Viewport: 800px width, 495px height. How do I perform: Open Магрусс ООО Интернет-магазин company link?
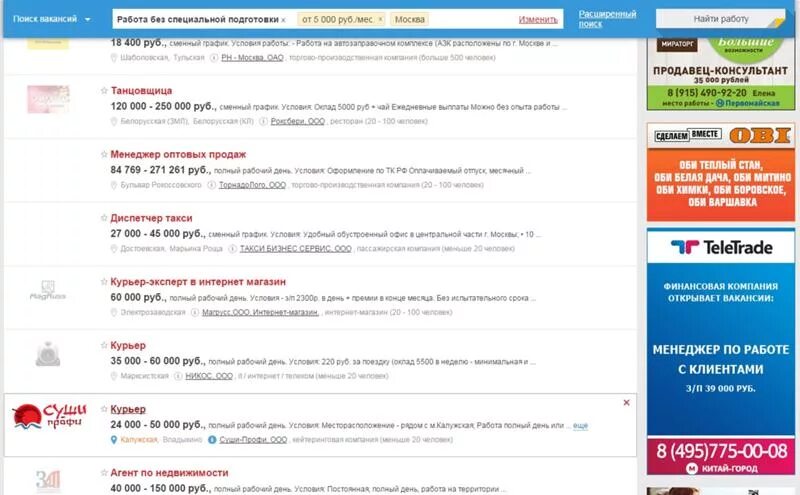tap(260, 312)
